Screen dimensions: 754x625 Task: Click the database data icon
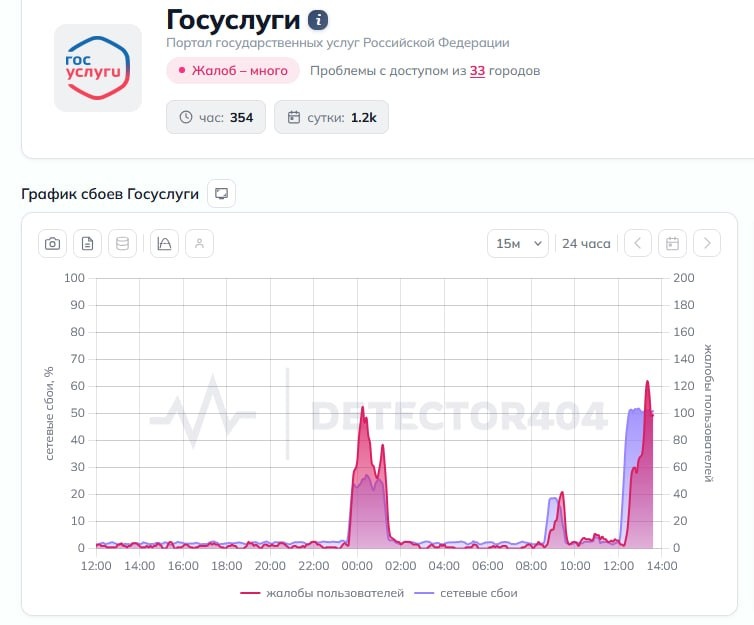click(123, 244)
